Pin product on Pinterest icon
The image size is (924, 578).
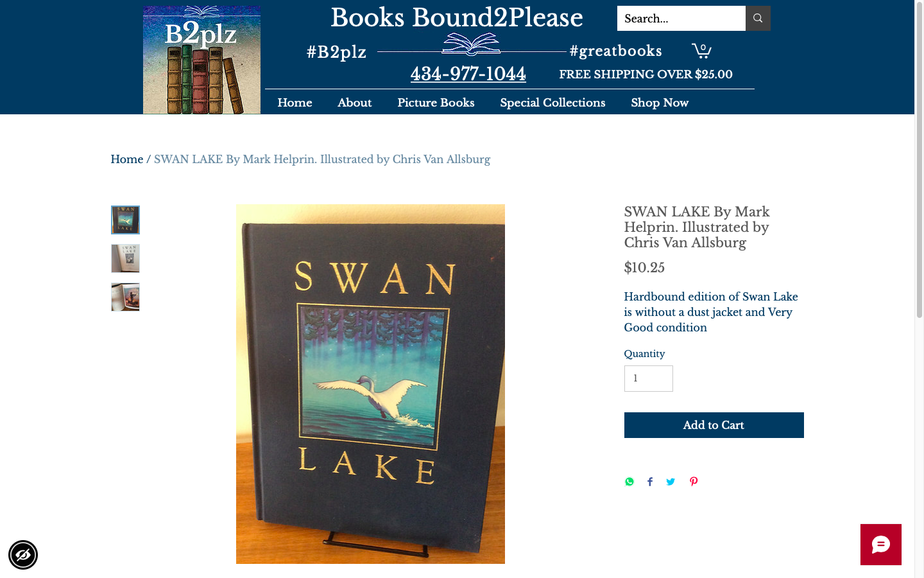pyautogui.click(x=694, y=482)
